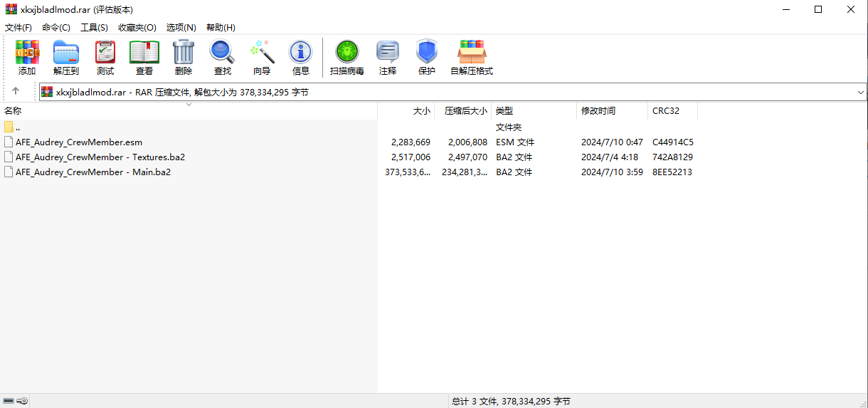Click date 2024/7/10 0:47

point(612,142)
